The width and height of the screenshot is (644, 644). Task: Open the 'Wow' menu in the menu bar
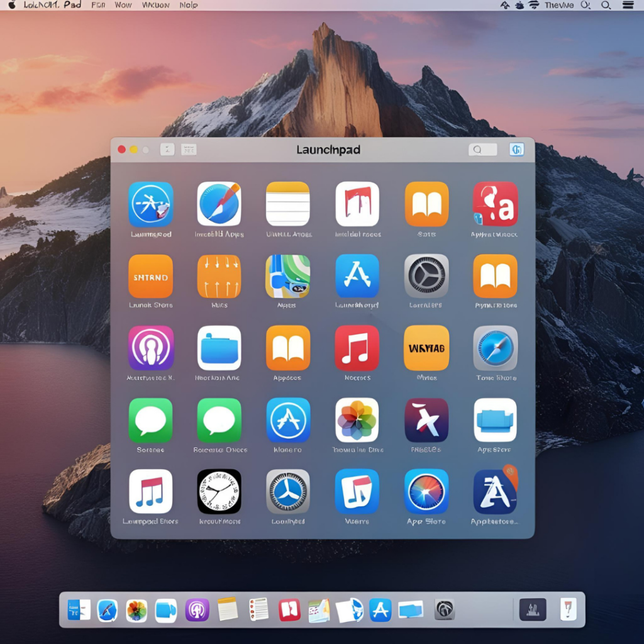click(123, 5)
